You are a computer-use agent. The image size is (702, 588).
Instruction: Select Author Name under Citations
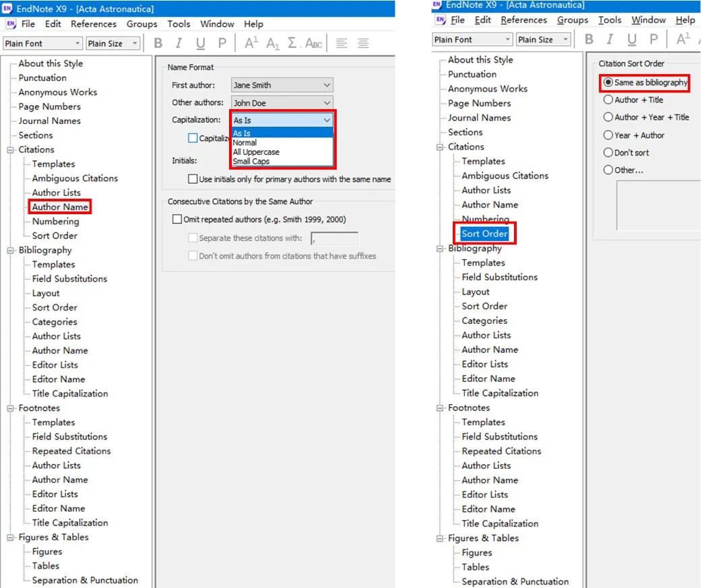(59, 207)
